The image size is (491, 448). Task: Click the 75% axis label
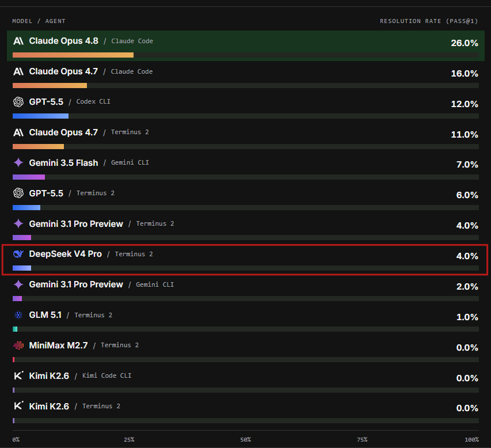362,439
